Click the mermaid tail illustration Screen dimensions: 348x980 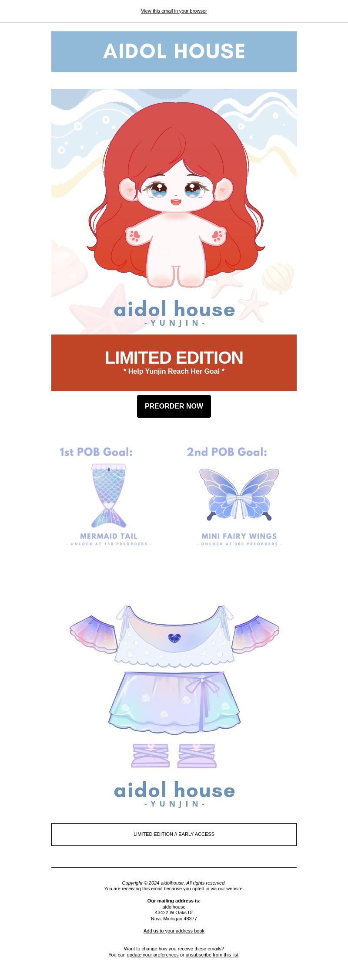click(x=109, y=496)
